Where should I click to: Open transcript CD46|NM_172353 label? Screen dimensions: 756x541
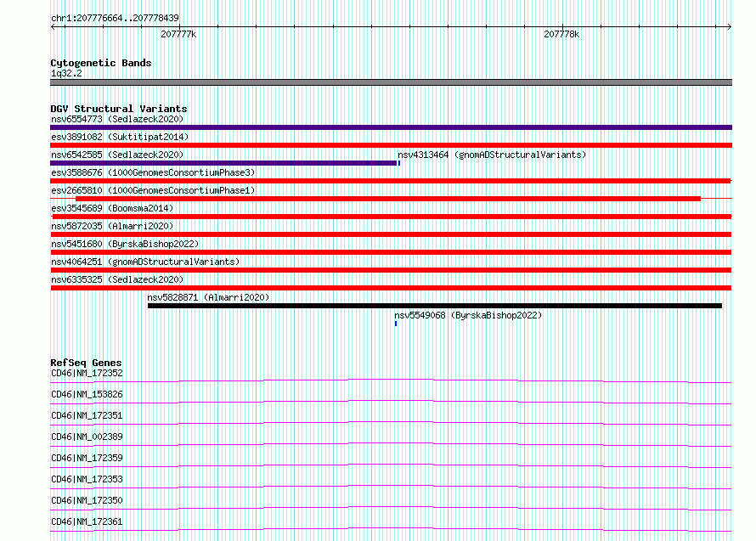[87, 479]
